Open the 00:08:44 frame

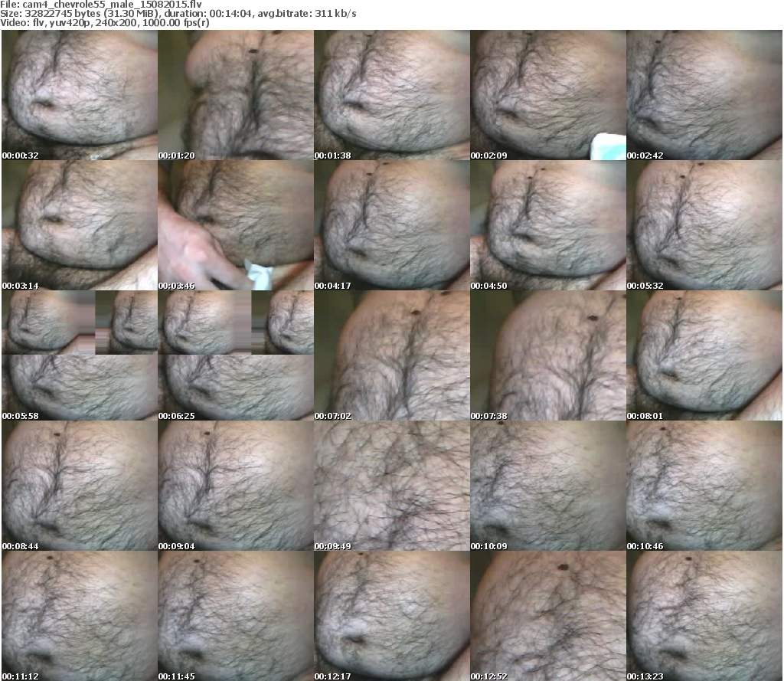[80, 486]
